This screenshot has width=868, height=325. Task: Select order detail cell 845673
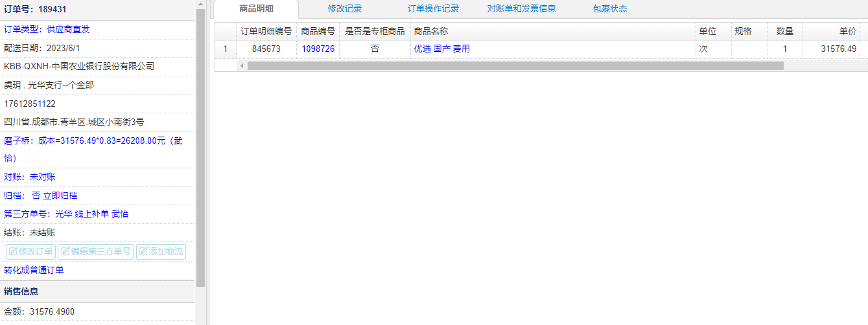266,49
